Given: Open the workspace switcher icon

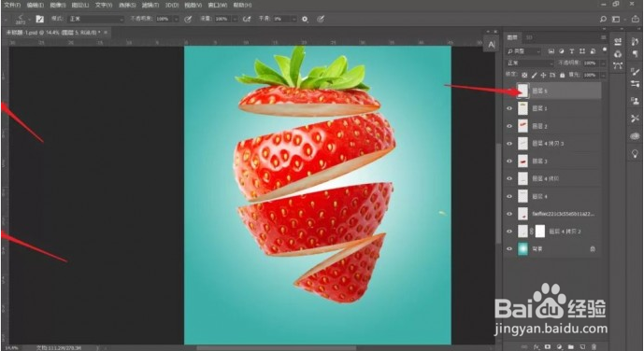Looking at the screenshot, I should click(616, 19).
